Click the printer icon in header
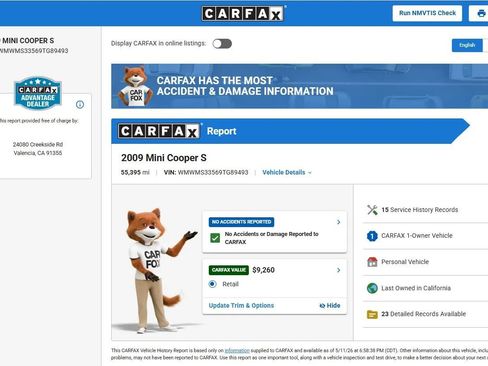Image resolution: width=488 pixels, height=366 pixels. pyautogui.click(x=481, y=13)
